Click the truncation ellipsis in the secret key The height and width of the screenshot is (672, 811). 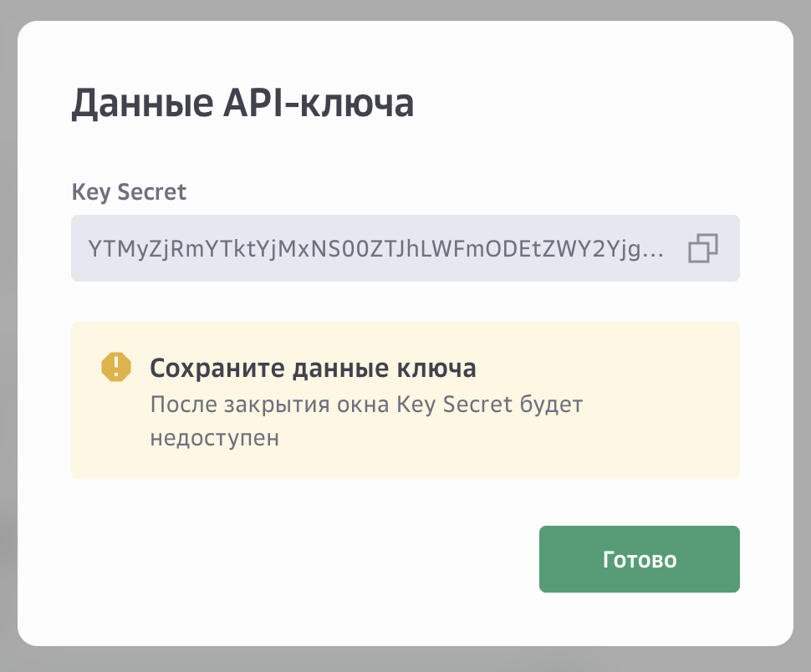coord(656,250)
